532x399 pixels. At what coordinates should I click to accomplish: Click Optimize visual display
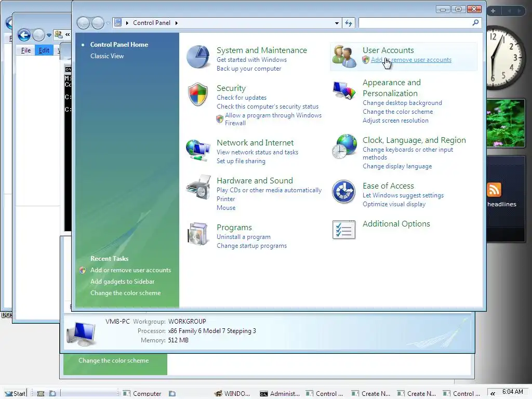[394, 204]
